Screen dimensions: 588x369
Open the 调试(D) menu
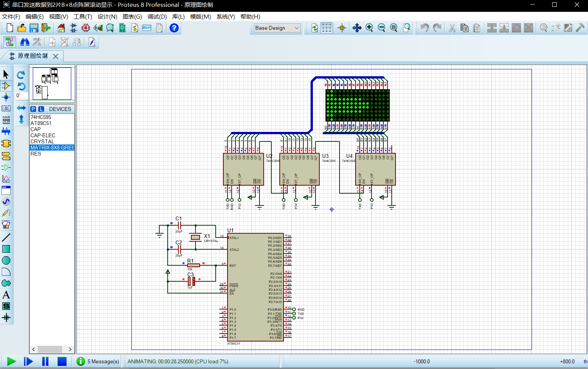point(157,17)
